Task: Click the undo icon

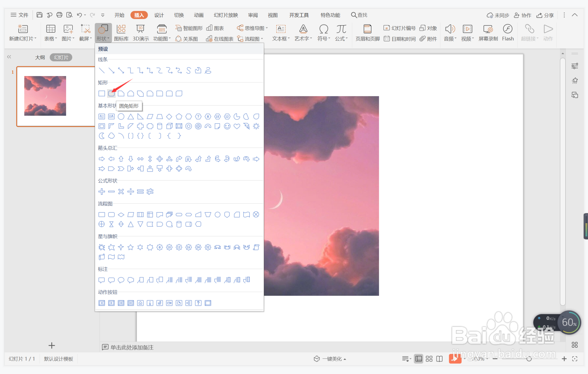Action: point(79,15)
